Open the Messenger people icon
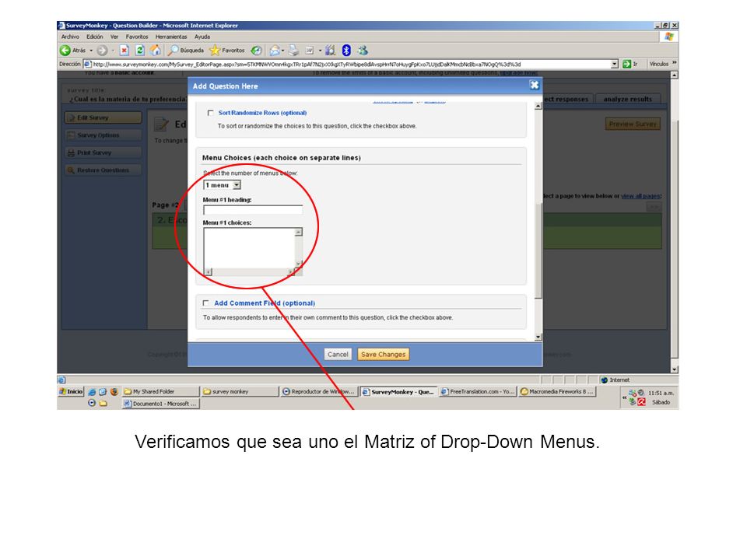Screen dimensions: 747x560 click(363, 50)
